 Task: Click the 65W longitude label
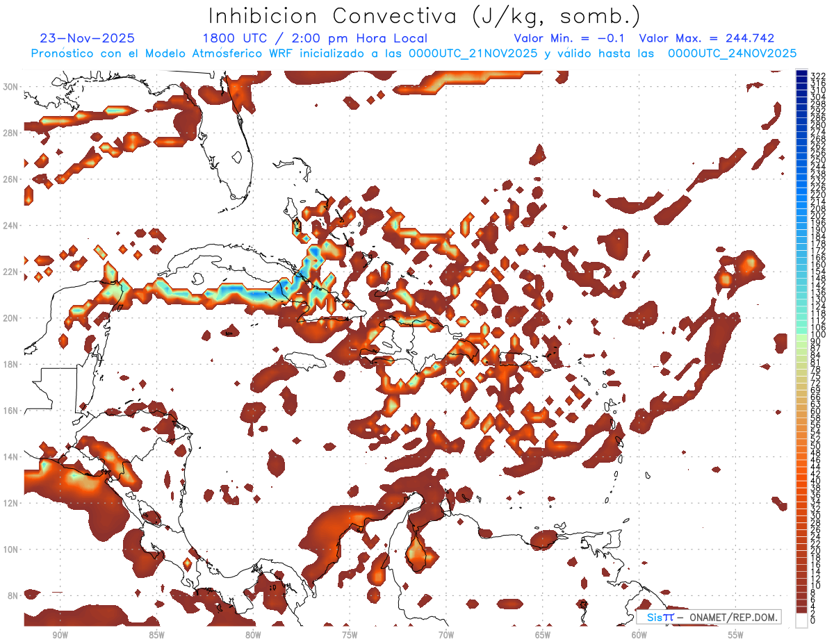[543, 635]
